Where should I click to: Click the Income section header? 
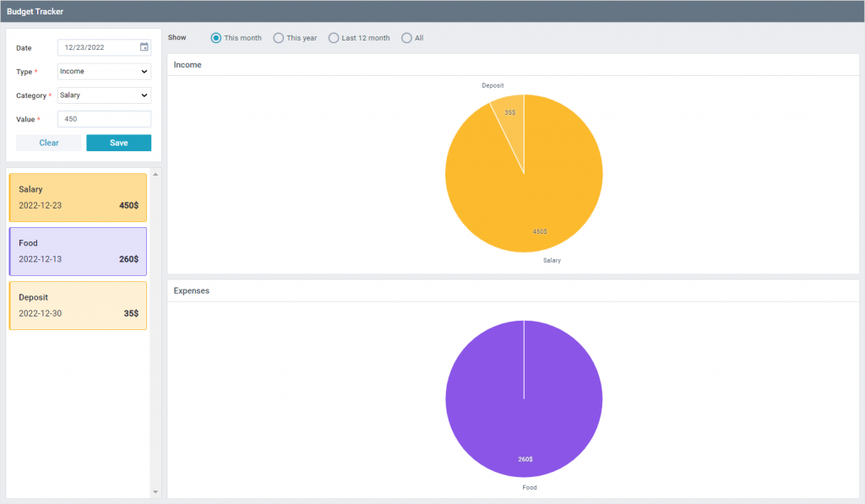coord(188,64)
